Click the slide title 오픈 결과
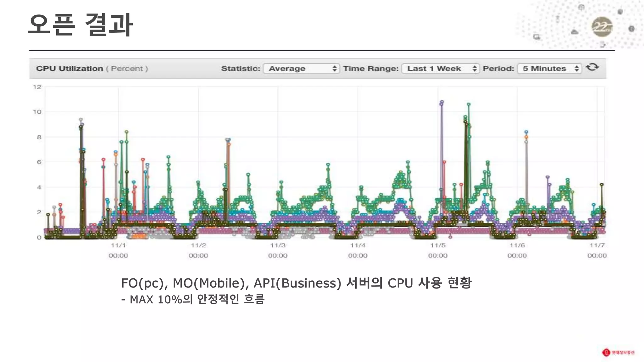Viewport: 644px width, 362px height. [x=80, y=25]
